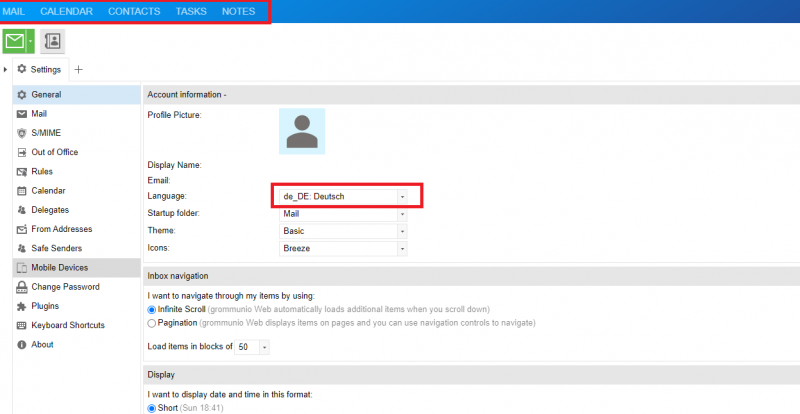Click the green new email envelope icon
Viewport: 800px width, 414px height.
[15, 41]
